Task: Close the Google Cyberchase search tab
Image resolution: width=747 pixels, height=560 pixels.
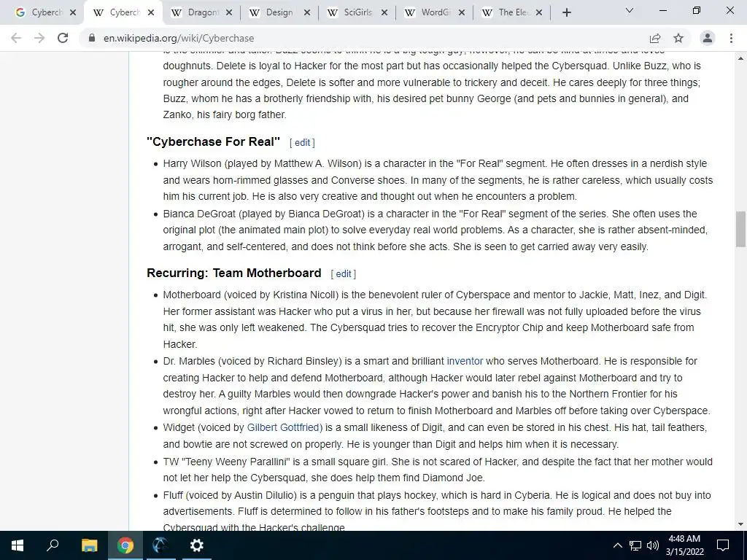Action: point(73,13)
